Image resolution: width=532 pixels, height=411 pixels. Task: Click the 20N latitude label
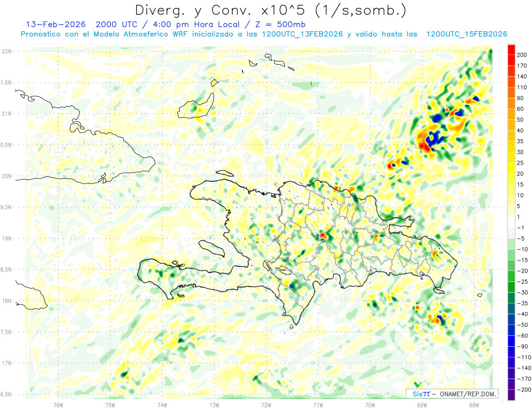[6, 176]
